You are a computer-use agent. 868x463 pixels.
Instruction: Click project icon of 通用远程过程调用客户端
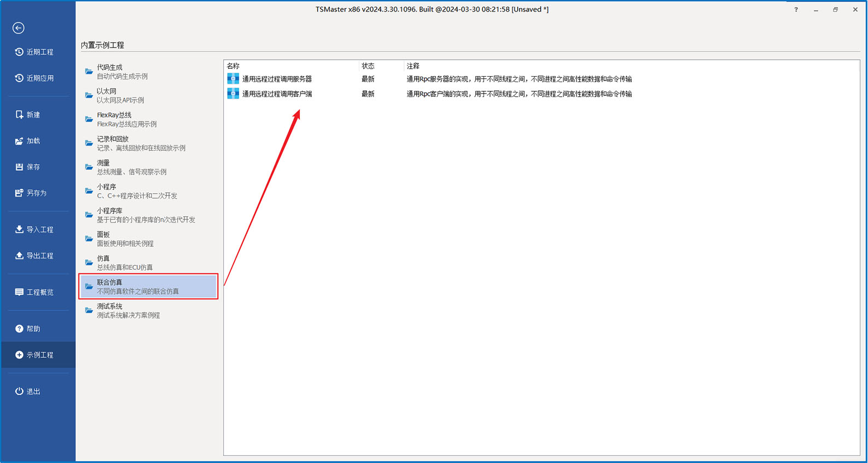point(233,94)
